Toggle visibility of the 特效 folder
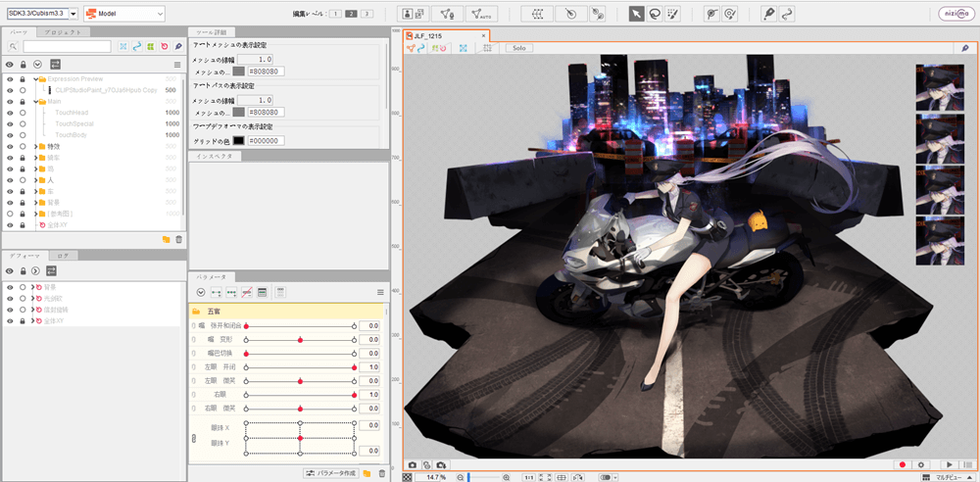 pyautogui.click(x=9, y=146)
